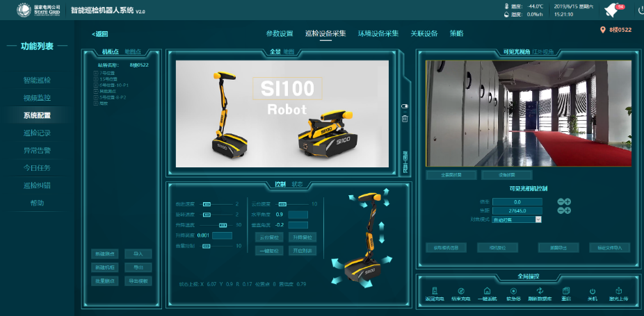
Task: Click the 焦距 focus plus icon
Action: pyautogui.click(x=567, y=210)
